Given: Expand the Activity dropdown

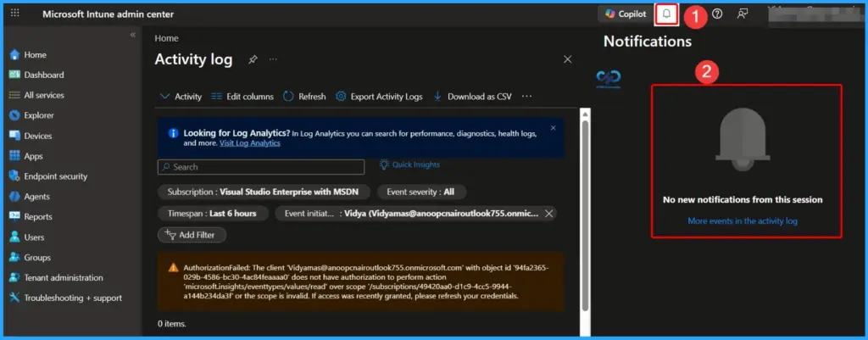Looking at the screenshot, I should tap(181, 97).
